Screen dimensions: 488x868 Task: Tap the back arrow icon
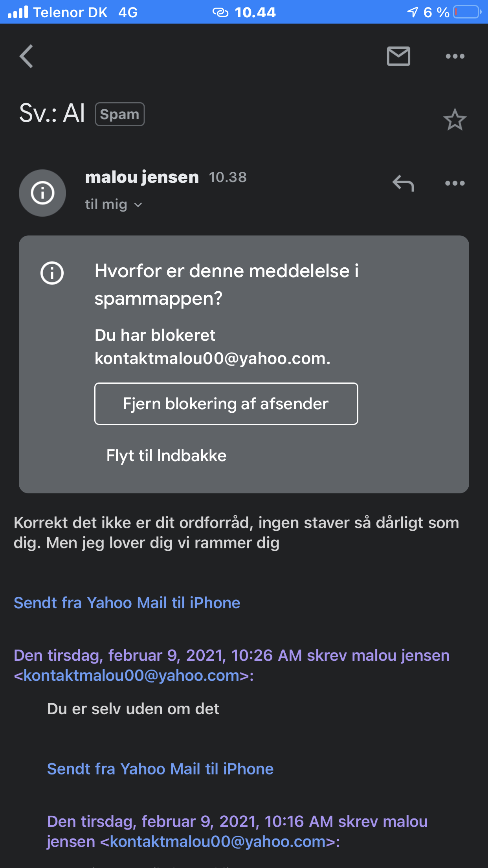tap(26, 56)
